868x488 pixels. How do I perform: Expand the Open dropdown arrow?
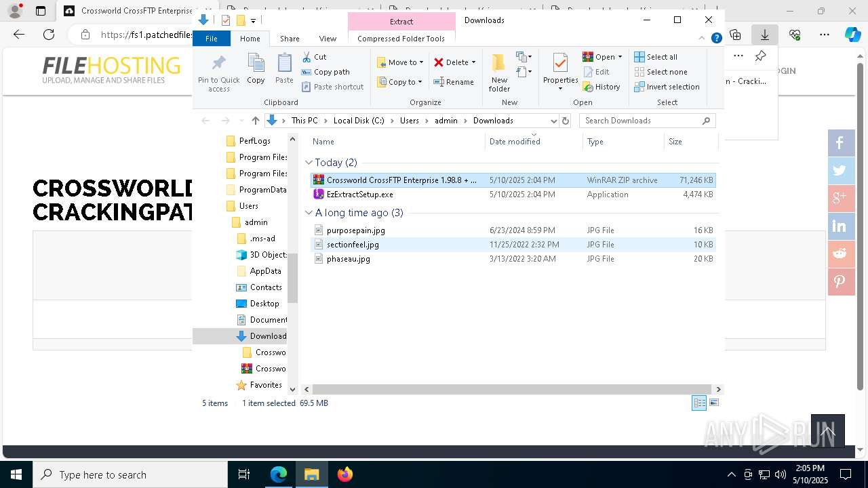(620, 57)
